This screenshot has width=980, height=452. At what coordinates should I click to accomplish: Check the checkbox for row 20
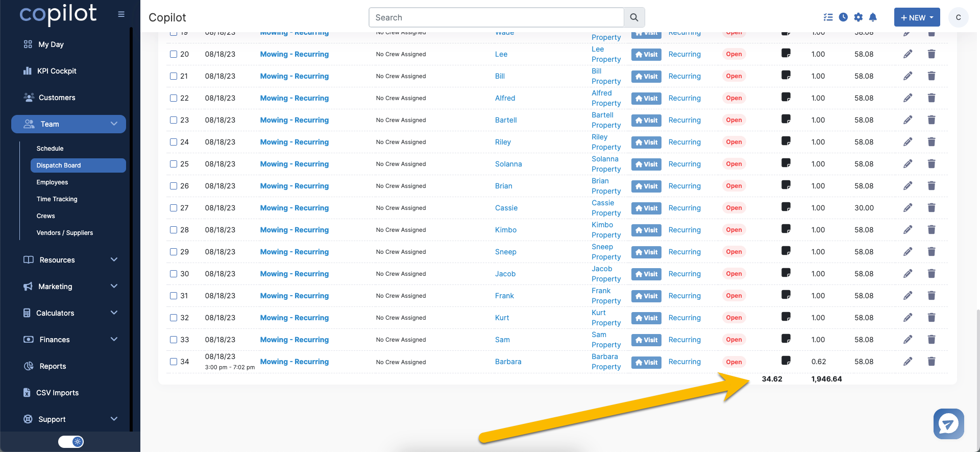(x=174, y=54)
